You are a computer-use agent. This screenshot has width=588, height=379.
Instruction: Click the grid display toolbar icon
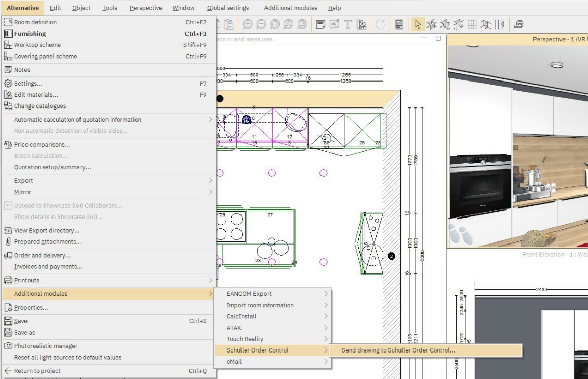(473, 23)
